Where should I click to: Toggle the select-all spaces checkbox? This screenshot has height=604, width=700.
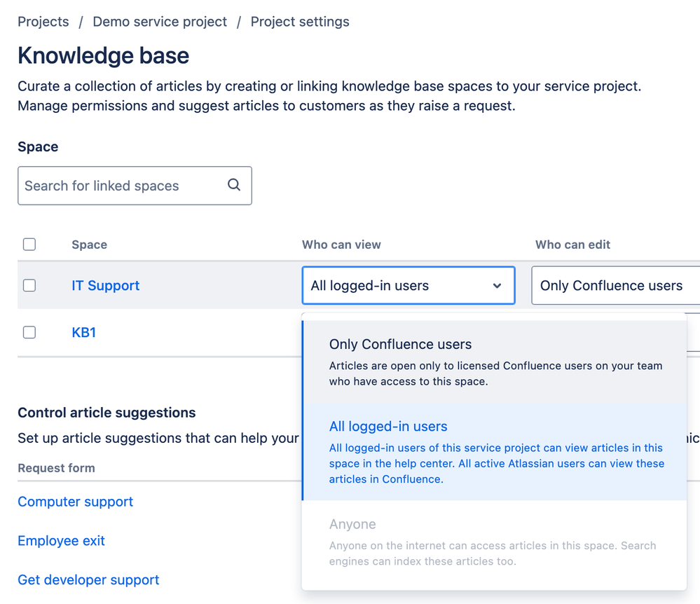pos(29,244)
